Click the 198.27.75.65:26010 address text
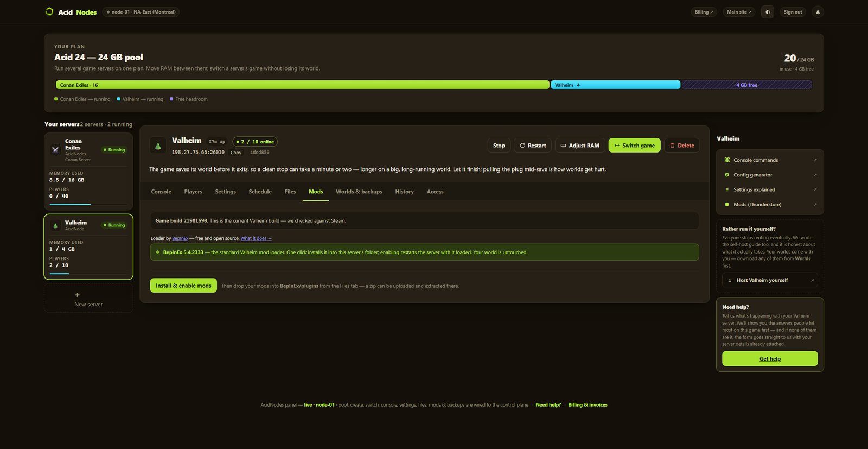Image resolution: width=868 pixels, height=449 pixels. (x=198, y=153)
